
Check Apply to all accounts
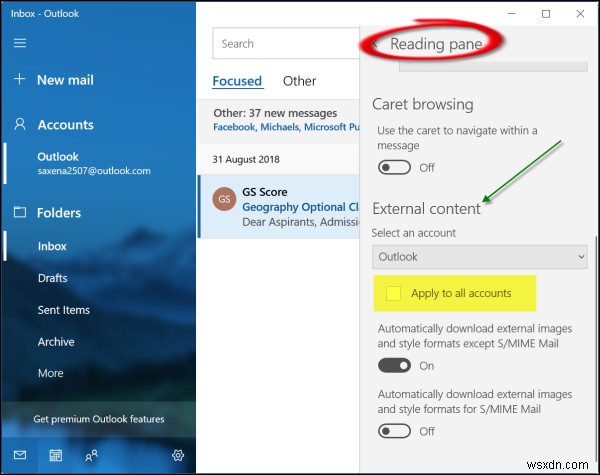tap(393, 294)
